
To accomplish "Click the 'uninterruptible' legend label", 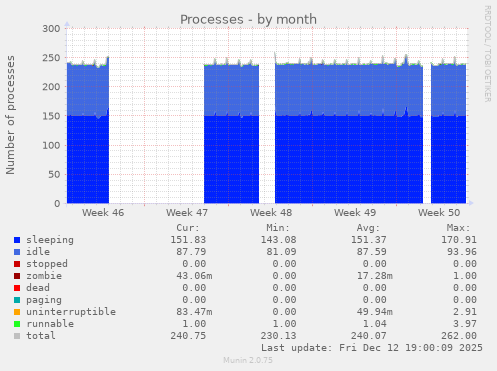I will pos(71,312).
